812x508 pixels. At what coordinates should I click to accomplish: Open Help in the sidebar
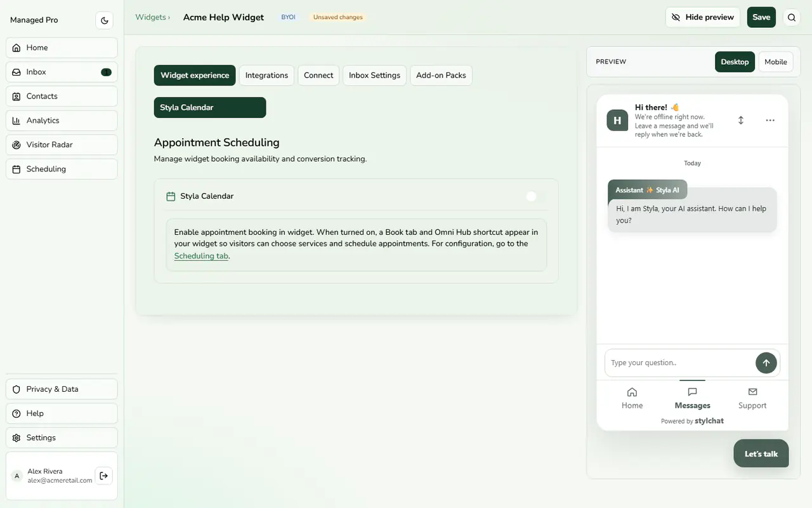coord(62,413)
